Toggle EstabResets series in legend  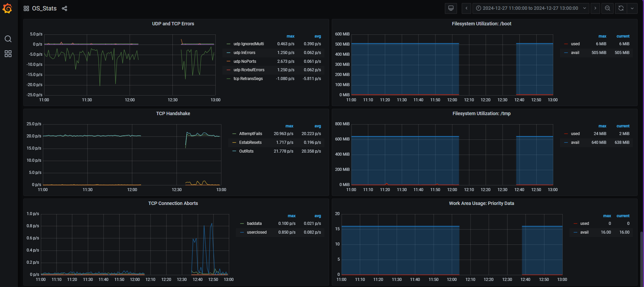250,142
